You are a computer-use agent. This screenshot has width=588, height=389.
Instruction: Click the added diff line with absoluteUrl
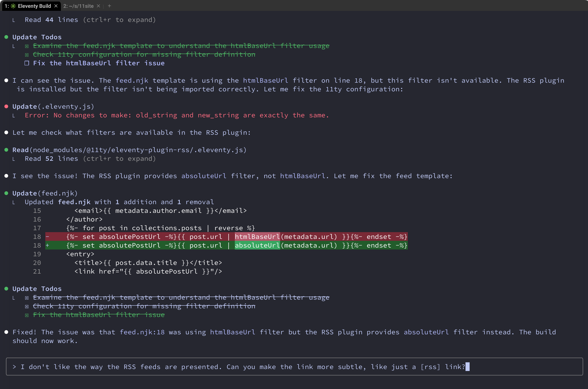(x=226, y=245)
